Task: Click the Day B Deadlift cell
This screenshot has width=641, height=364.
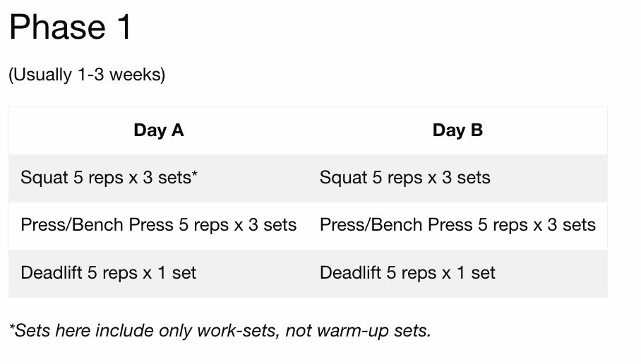Action: coord(407,273)
